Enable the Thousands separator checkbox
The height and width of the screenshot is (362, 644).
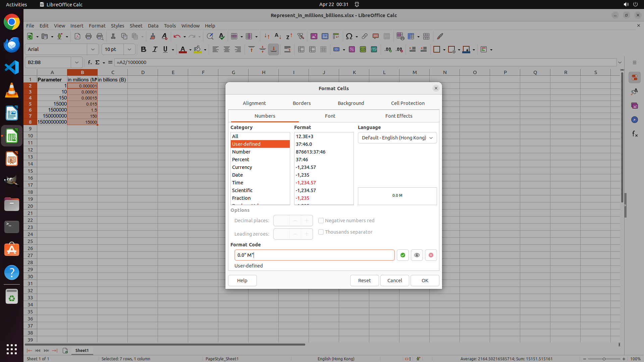click(x=321, y=232)
